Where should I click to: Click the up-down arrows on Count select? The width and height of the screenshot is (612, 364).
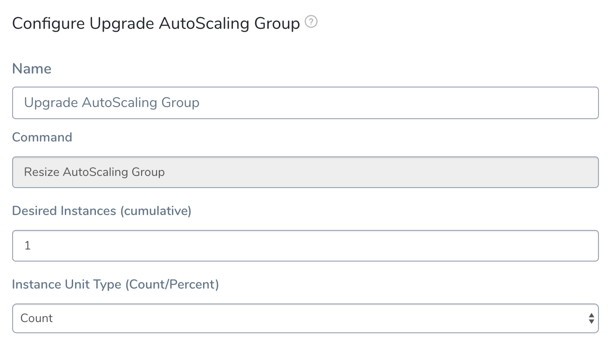click(x=591, y=318)
